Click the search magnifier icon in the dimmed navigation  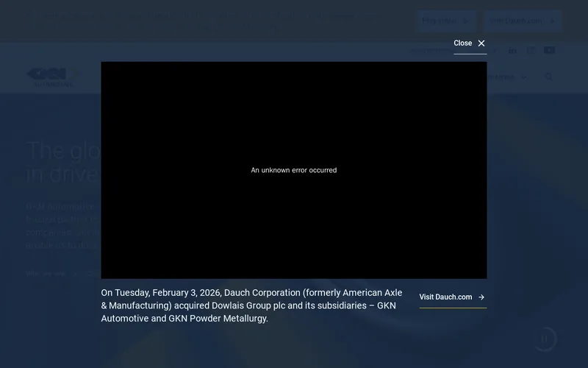(x=548, y=77)
